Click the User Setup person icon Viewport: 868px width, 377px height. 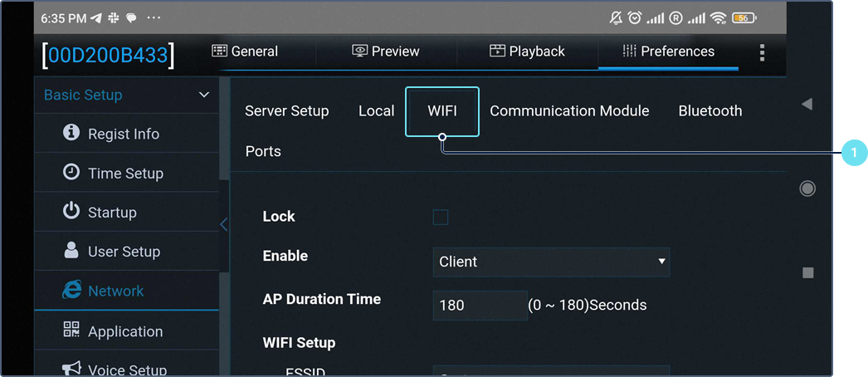(71, 251)
